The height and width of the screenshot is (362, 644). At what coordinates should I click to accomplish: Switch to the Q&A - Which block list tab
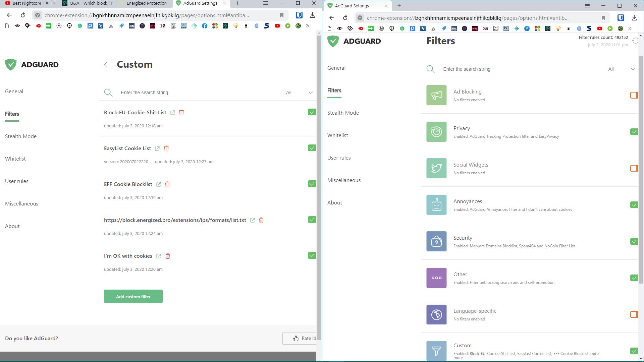[x=88, y=3]
